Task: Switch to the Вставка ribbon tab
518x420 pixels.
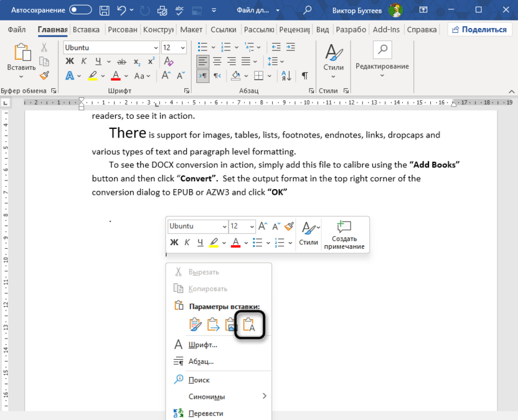Action: tap(86, 29)
